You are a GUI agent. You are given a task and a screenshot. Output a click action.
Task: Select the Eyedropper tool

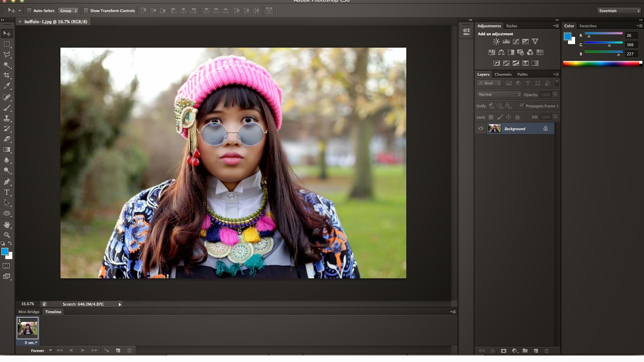tap(7, 86)
